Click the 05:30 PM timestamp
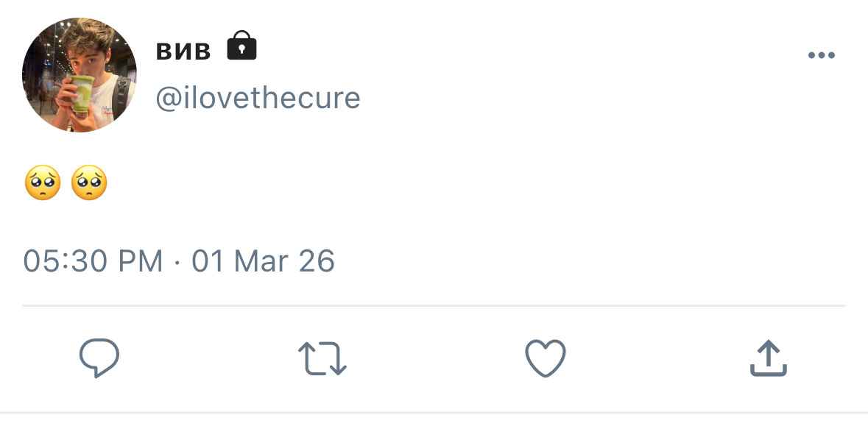Viewport: 868px width, 426px height. (93, 261)
